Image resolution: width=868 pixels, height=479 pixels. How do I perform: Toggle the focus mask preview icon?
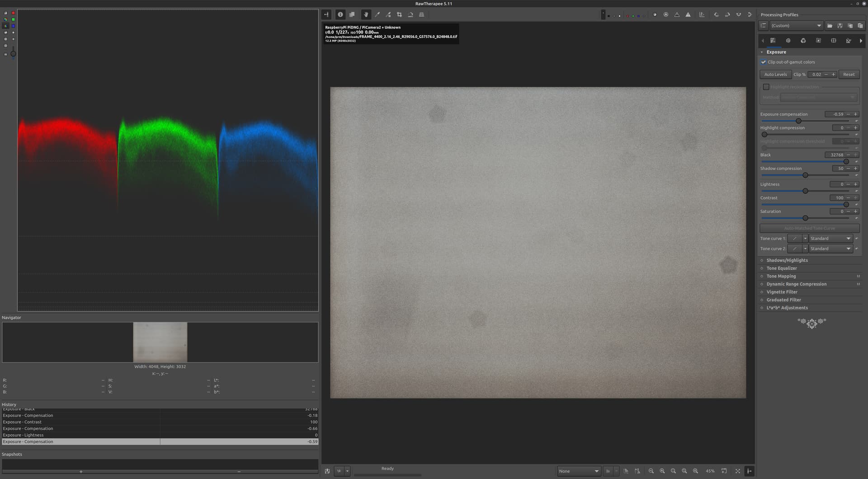click(x=666, y=14)
